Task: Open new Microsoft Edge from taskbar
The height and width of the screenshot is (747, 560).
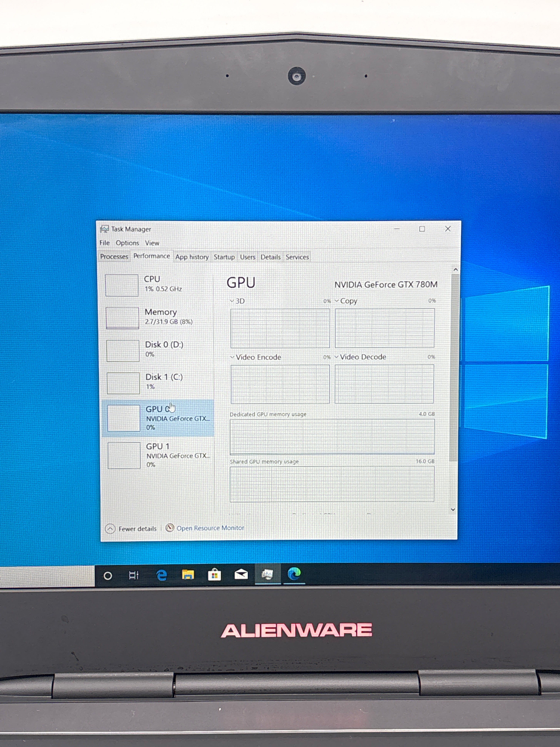Action: [294, 574]
